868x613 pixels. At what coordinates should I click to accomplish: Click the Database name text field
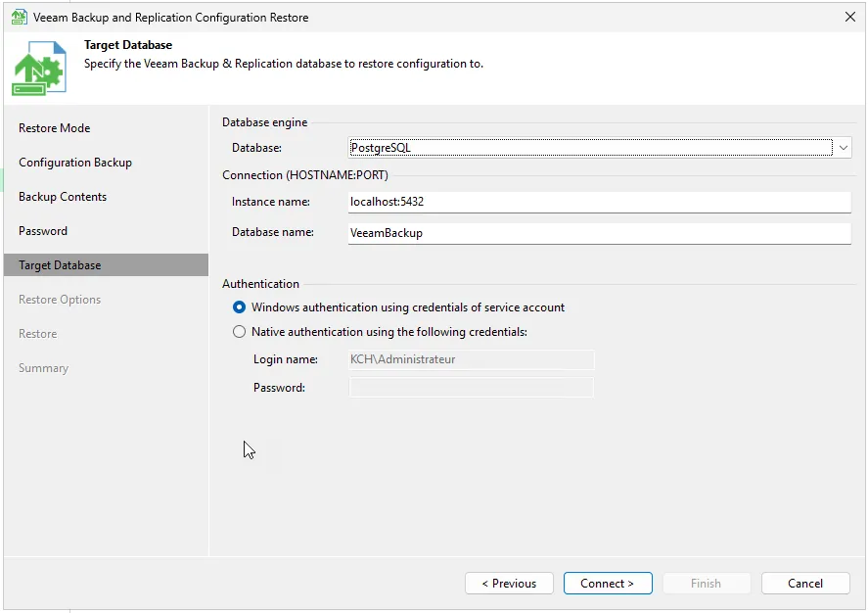(599, 233)
